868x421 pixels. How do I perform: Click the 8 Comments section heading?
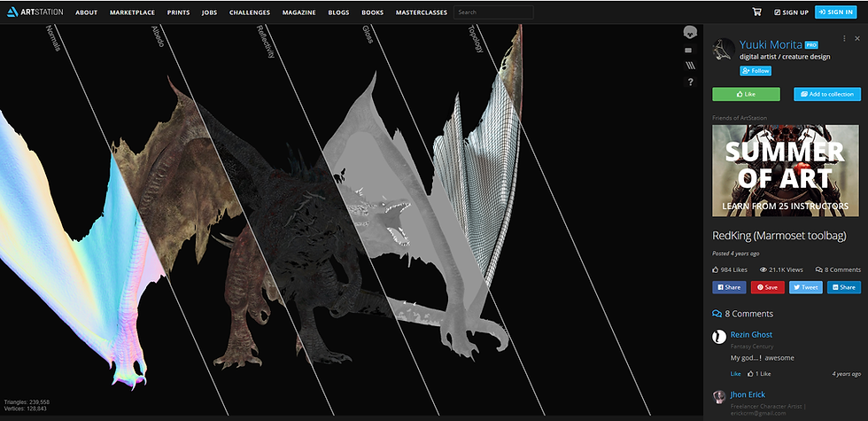point(742,314)
